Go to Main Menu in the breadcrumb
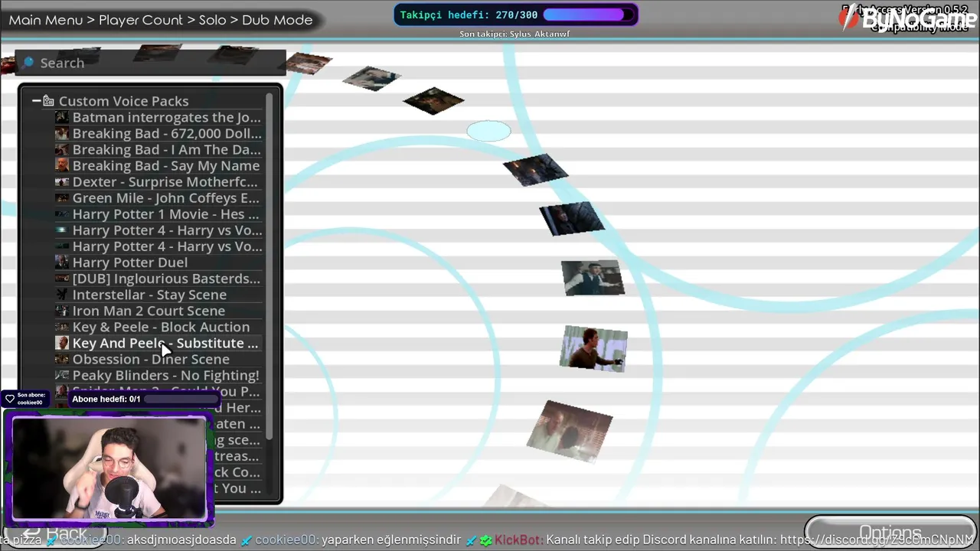Screen dimensions: 980x551 click(x=46, y=20)
